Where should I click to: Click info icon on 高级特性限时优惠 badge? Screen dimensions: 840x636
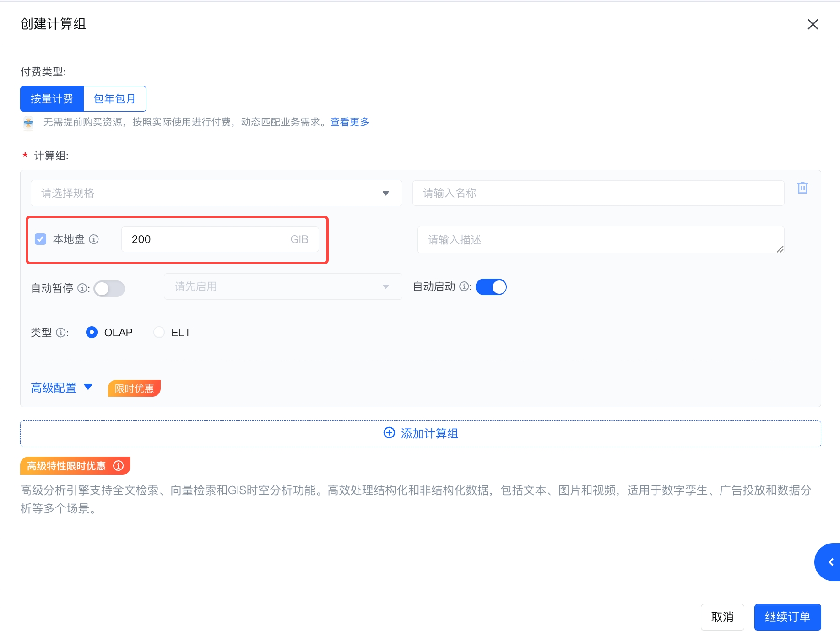tap(119, 466)
